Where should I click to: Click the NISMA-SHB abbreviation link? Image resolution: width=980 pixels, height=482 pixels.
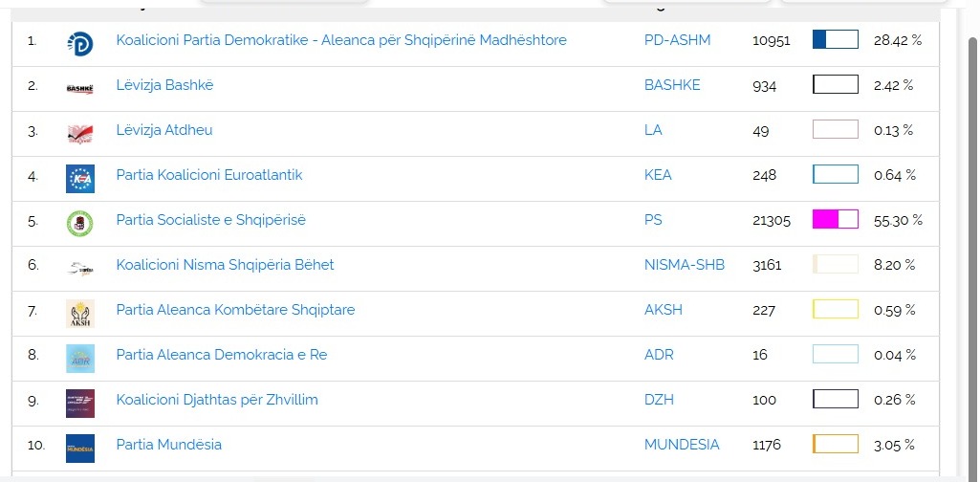(685, 265)
